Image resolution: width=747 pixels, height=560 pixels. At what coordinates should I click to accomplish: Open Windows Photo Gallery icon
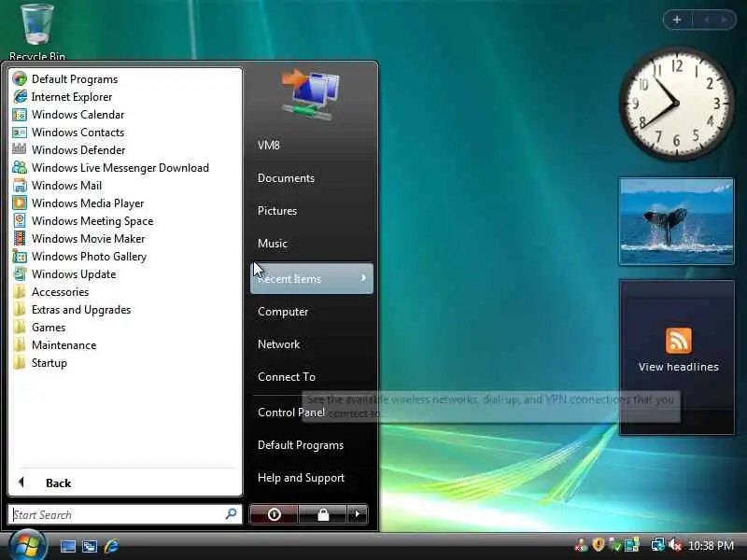[x=20, y=256]
